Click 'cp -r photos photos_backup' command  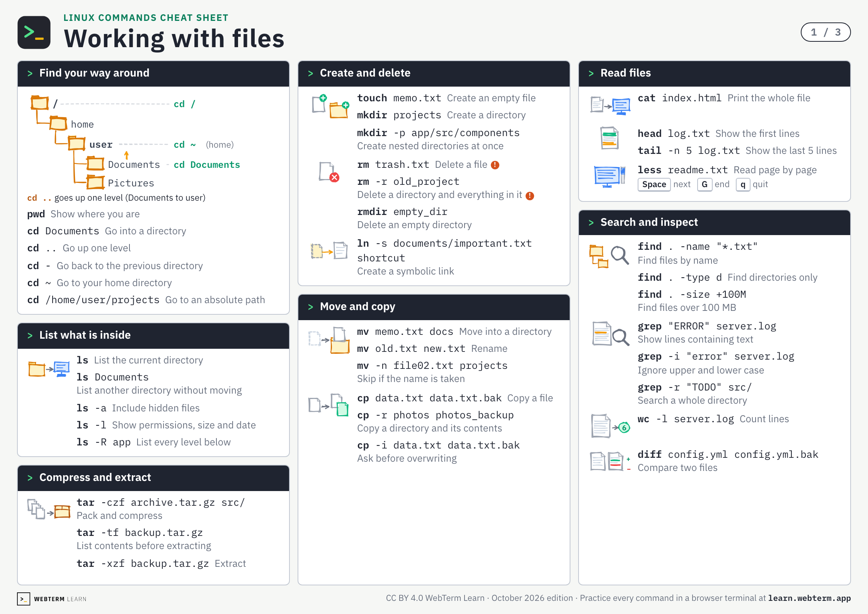pos(436,415)
